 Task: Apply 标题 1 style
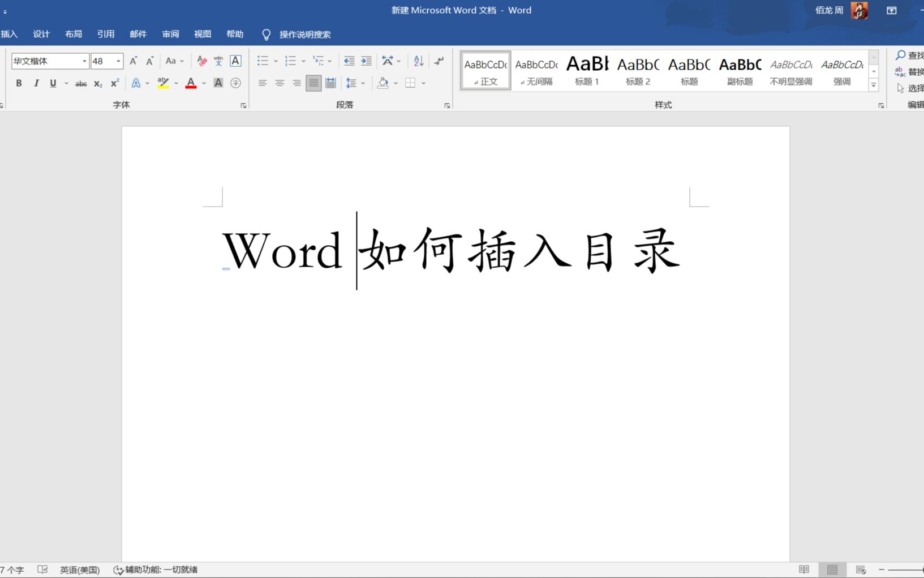tap(587, 71)
